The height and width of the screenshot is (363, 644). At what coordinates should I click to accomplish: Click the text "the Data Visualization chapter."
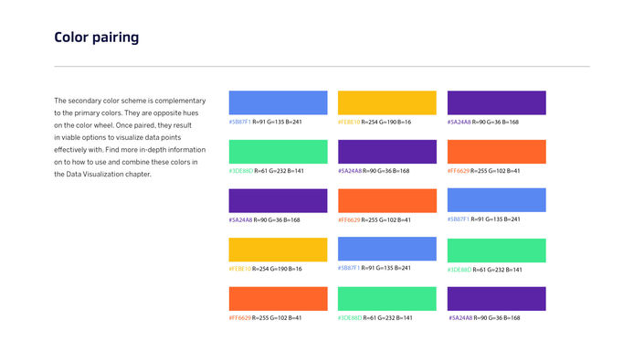click(x=102, y=175)
